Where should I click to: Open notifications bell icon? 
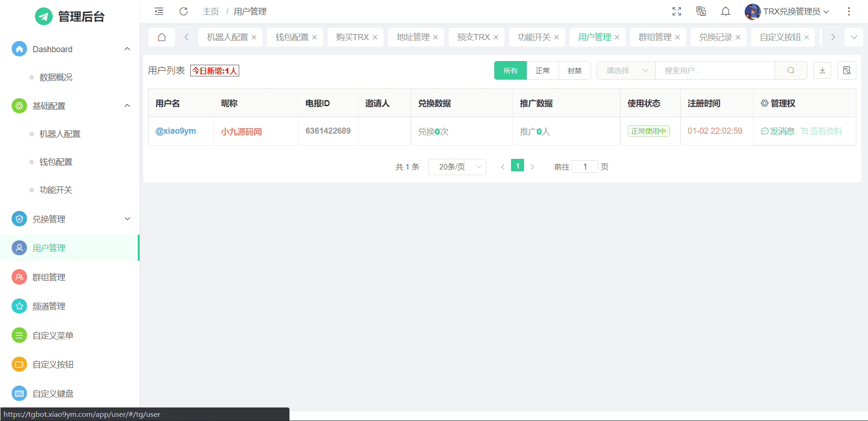tap(725, 12)
